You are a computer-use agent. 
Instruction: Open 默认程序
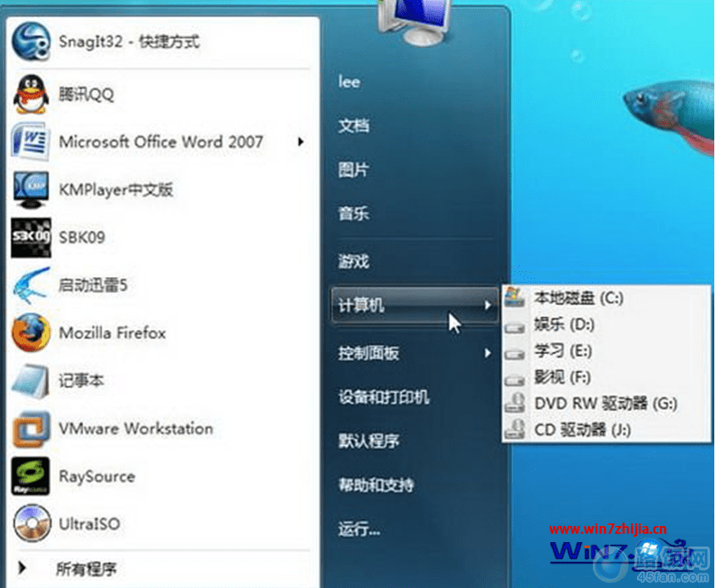pyautogui.click(x=369, y=441)
